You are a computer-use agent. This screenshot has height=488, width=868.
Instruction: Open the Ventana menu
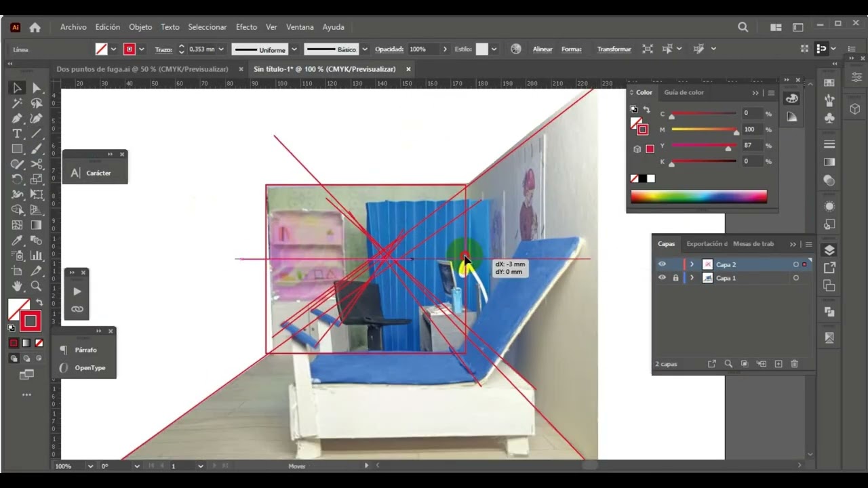pyautogui.click(x=300, y=27)
